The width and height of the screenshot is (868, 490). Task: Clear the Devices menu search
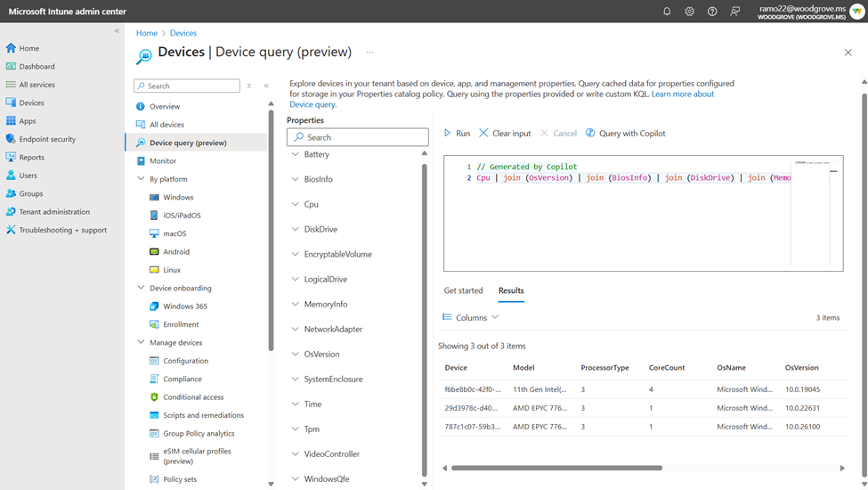(x=249, y=86)
